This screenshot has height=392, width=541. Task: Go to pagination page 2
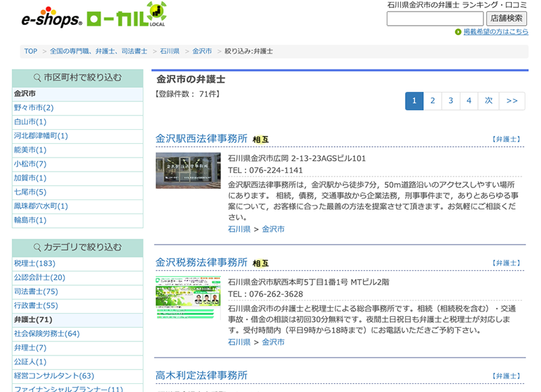pos(432,101)
